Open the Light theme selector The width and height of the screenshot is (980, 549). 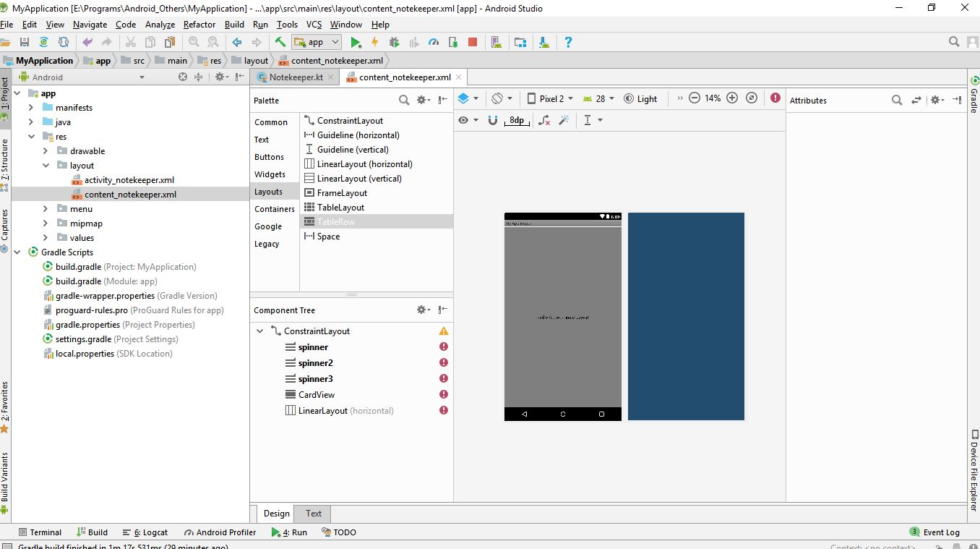pyautogui.click(x=640, y=98)
